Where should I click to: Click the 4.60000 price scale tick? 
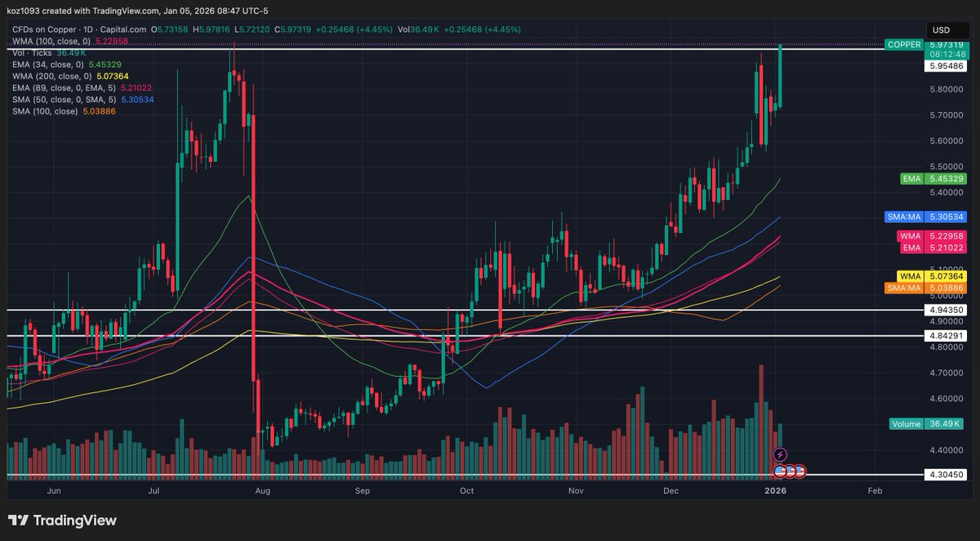click(x=947, y=399)
